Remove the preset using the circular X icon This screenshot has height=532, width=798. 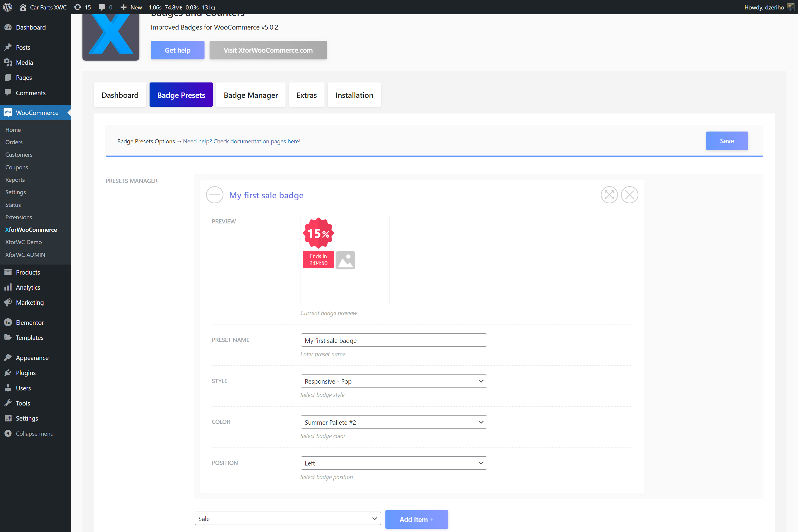point(629,195)
